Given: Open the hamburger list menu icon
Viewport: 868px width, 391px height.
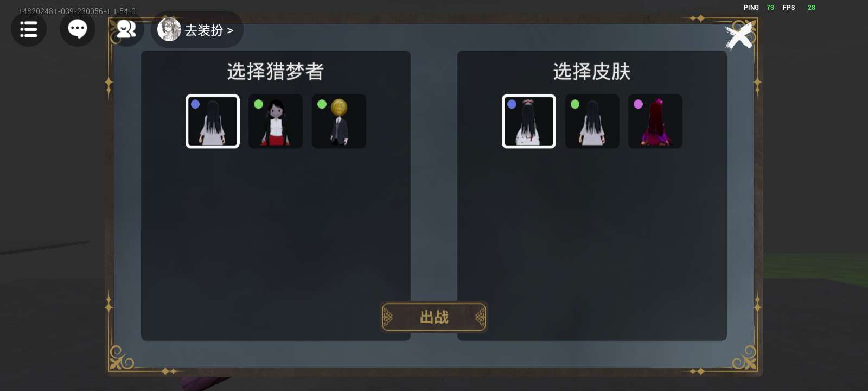Looking at the screenshot, I should (x=29, y=29).
